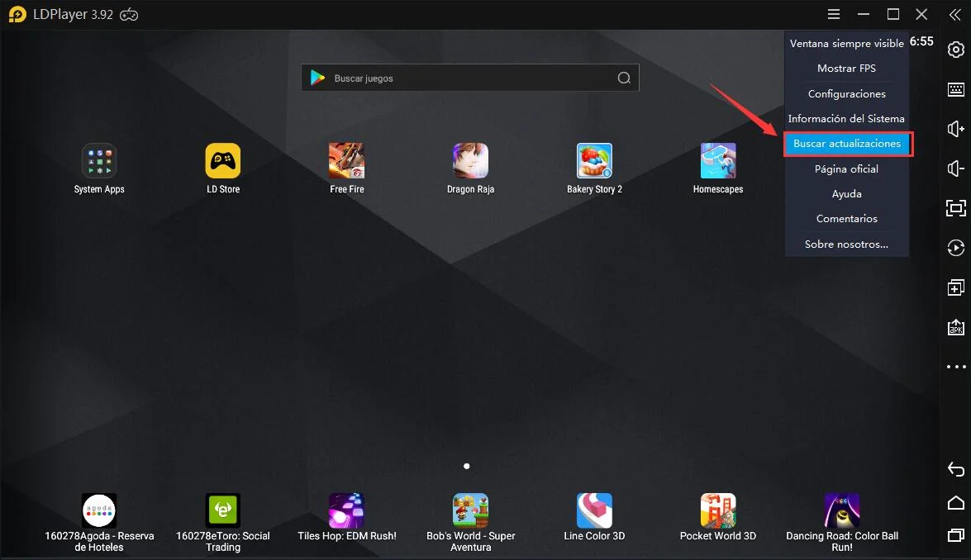Open the hamburger menu in title bar
Viewport: 971px width, 560px height.
(x=834, y=14)
